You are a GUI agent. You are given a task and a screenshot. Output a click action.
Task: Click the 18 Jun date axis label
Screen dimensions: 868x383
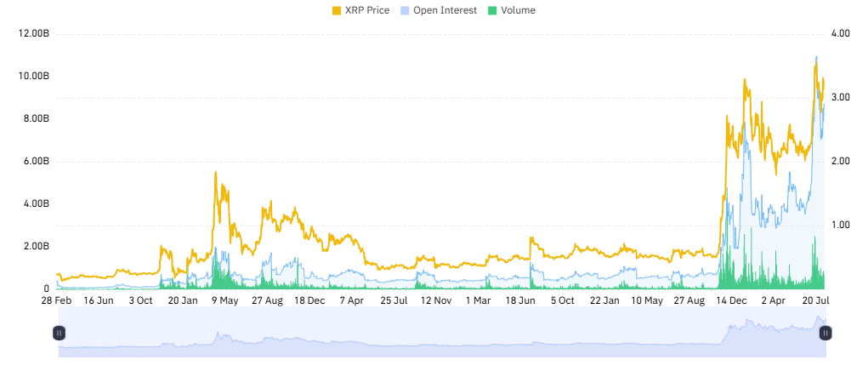pyautogui.click(x=520, y=300)
